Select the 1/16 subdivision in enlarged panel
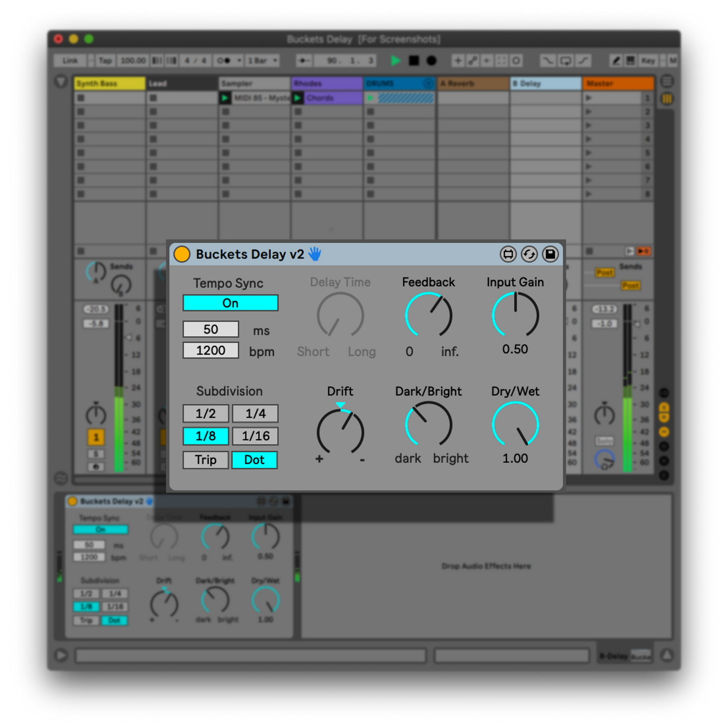The image size is (728, 728). (x=255, y=436)
